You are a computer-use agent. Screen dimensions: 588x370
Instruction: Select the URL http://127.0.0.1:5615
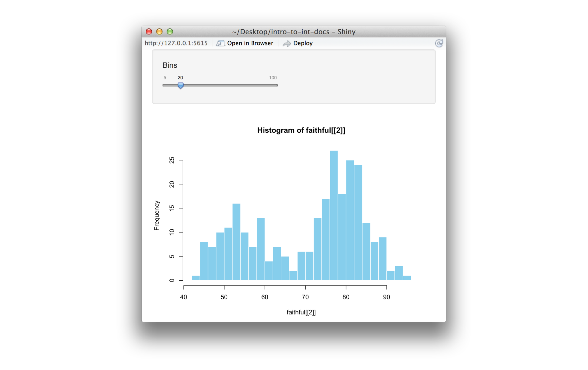pos(176,43)
